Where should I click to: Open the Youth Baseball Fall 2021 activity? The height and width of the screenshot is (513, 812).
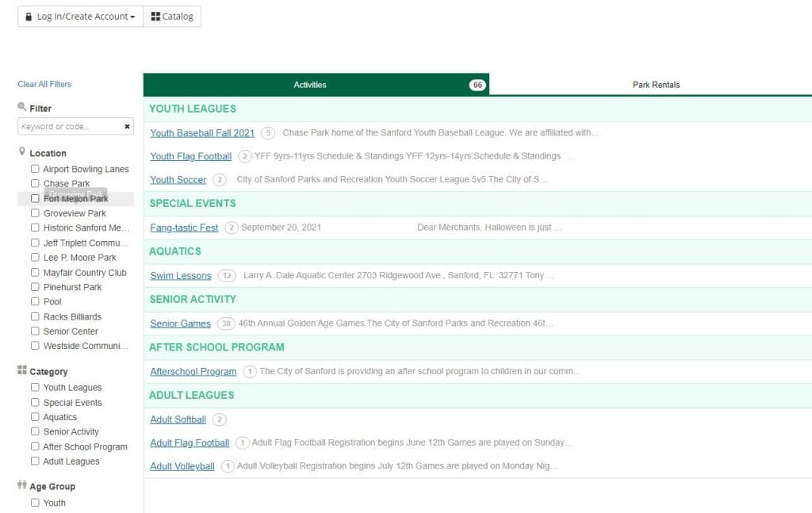coord(201,133)
